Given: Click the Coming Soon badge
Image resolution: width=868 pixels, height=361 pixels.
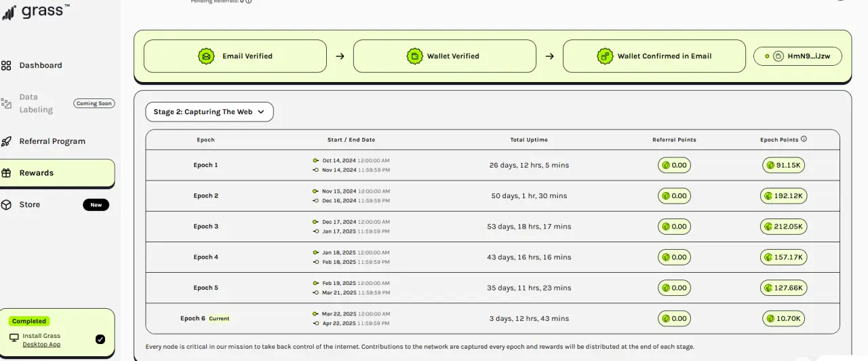Looking at the screenshot, I should click(x=94, y=104).
